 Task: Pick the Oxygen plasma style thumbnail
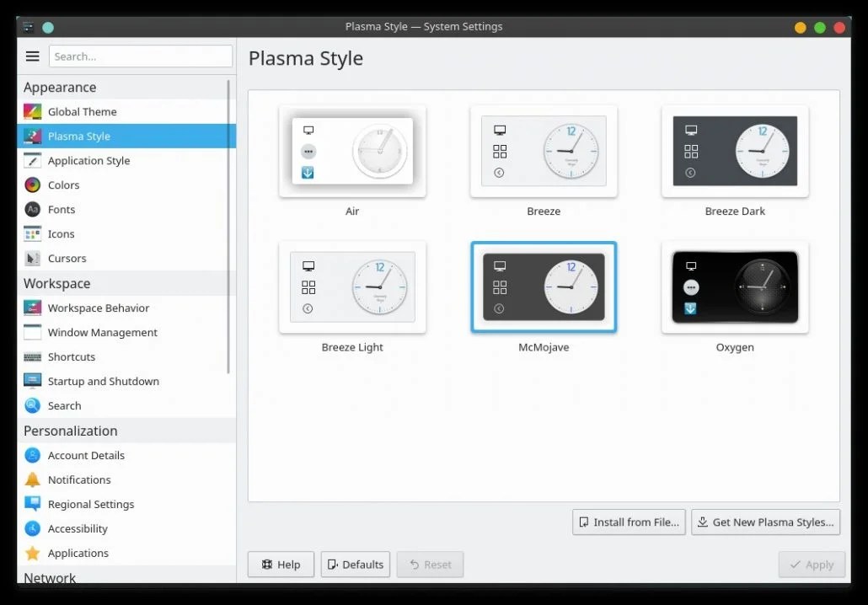(735, 286)
